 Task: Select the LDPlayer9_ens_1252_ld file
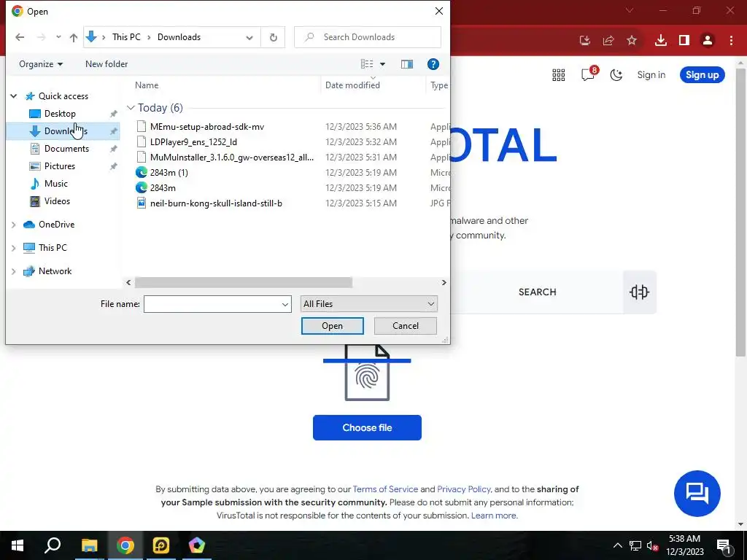point(193,142)
